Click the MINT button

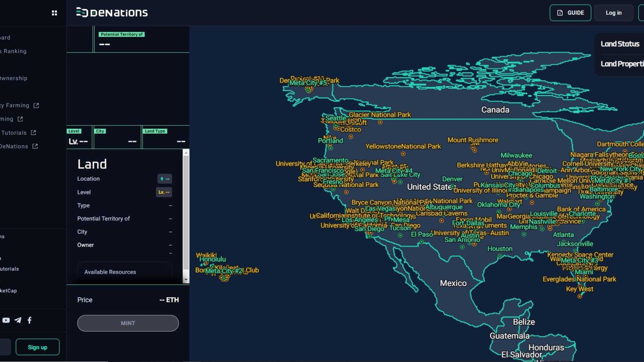point(128,323)
